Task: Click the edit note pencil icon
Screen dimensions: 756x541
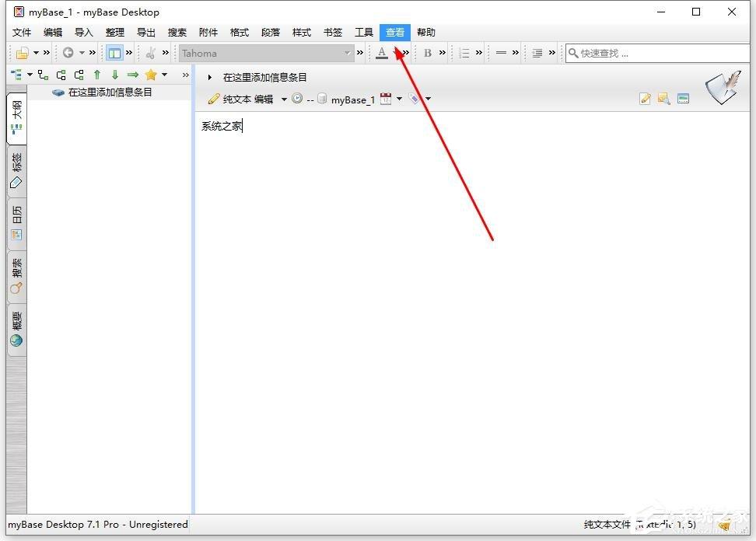Action: 645,99
